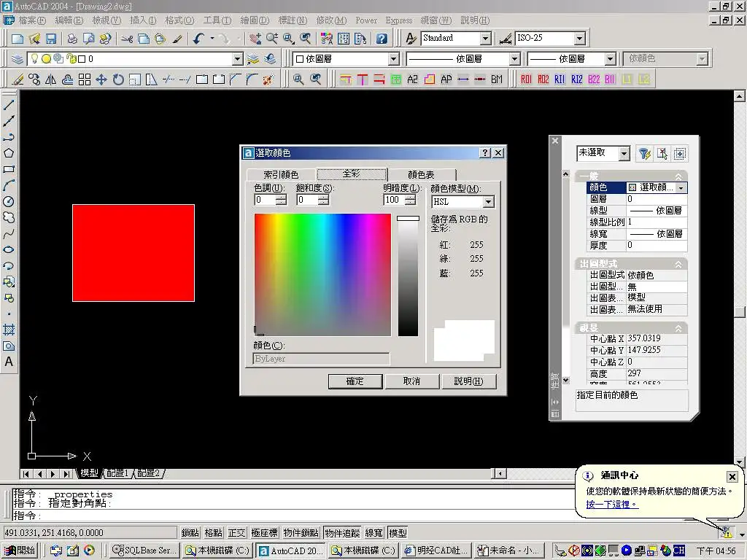Toggle the PICKADD icon in the Properties palette
Image resolution: width=747 pixels, height=560 pixels.
(x=680, y=153)
